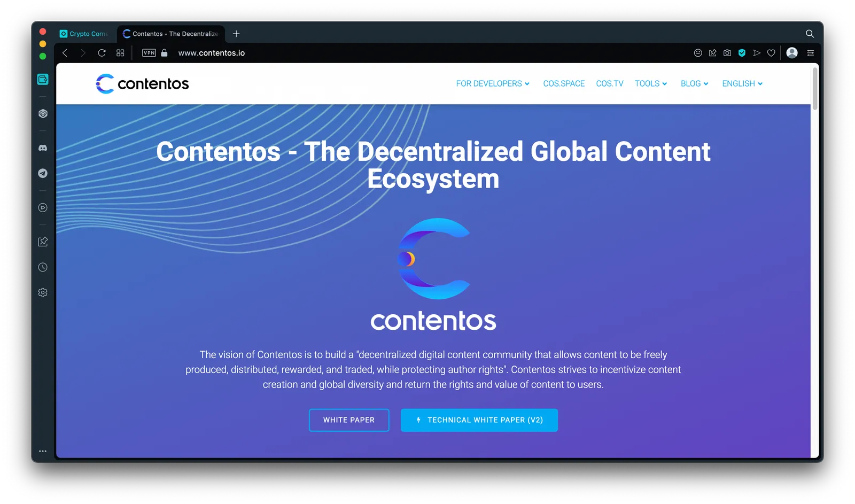855x504 pixels.
Task: Open the player icon in sidebar
Action: pyautogui.click(x=43, y=207)
